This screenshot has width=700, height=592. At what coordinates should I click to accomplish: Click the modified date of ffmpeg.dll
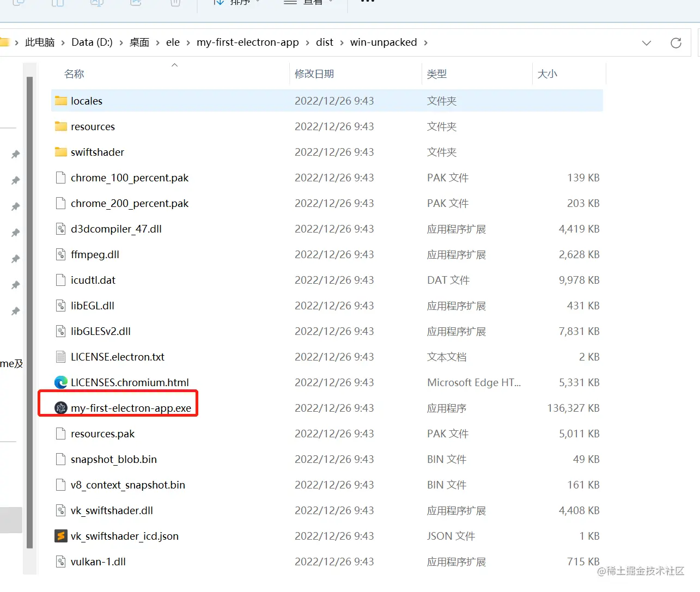[x=334, y=254]
